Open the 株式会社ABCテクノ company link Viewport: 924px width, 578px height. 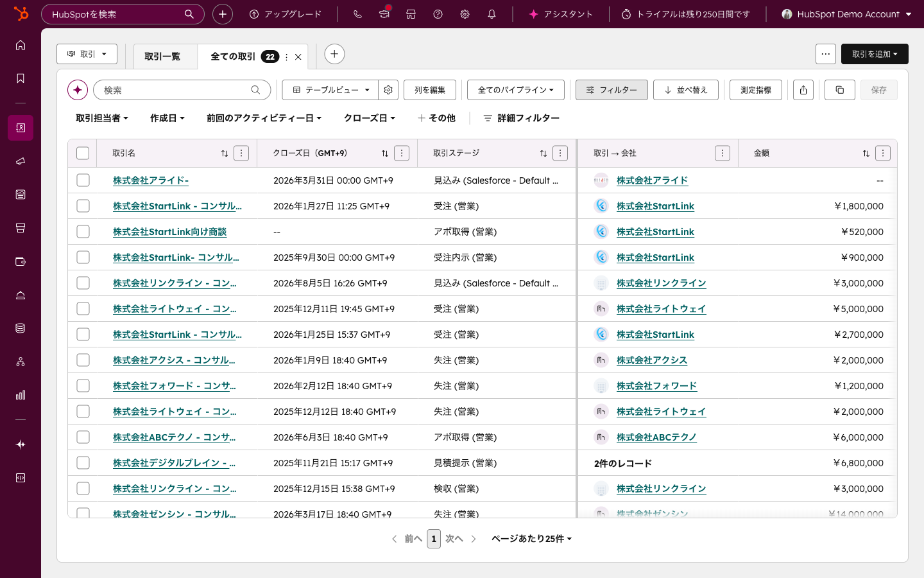656,437
